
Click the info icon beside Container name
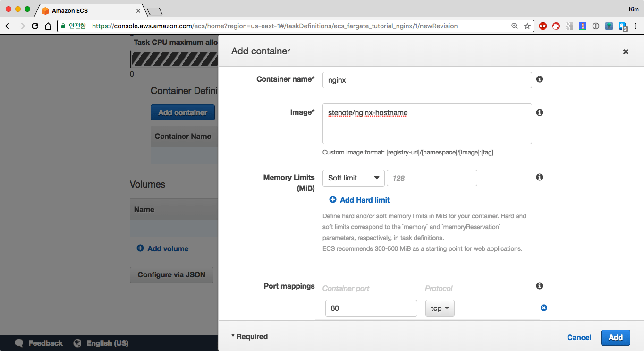pos(540,79)
